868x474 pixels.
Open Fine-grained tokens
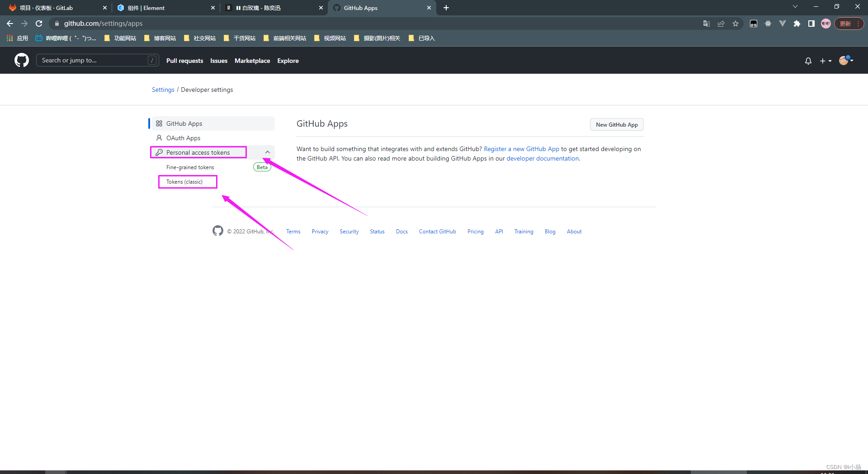[x=190, y=167]
